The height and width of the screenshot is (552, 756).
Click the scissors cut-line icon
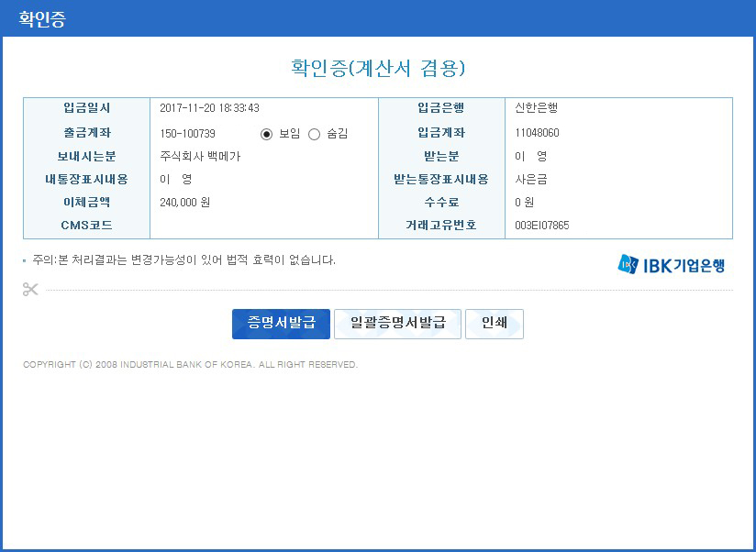(x=30, y=290)
